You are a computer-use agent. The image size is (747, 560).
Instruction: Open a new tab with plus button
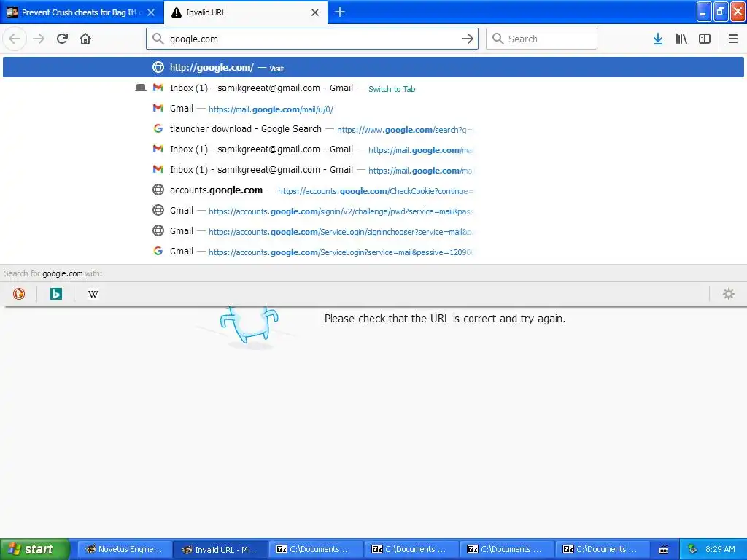(x=340, y=12)
